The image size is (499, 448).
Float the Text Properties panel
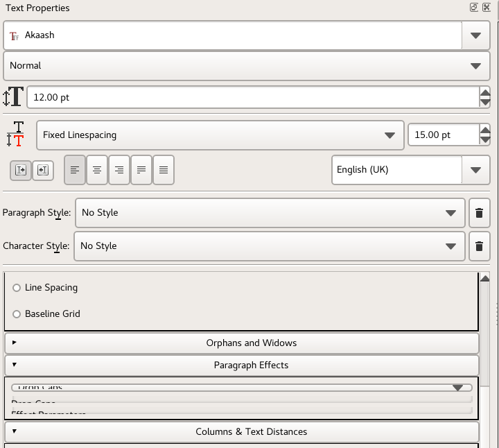click(474, 8)
